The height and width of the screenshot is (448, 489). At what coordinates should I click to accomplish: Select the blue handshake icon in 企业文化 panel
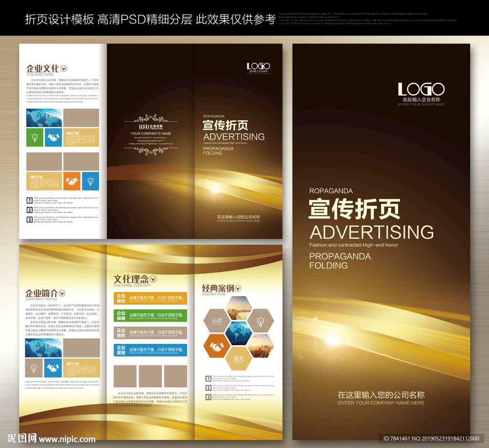(x=53, y=137)
